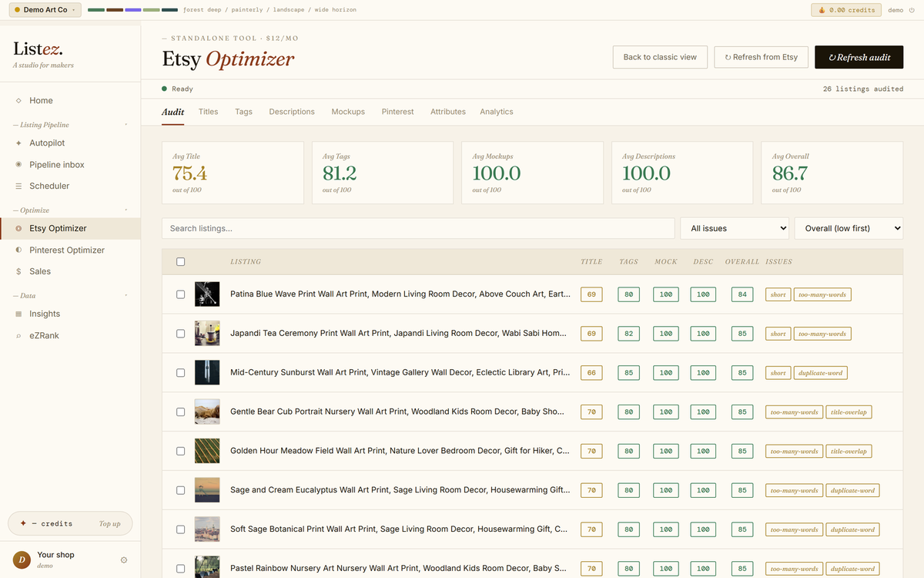The image size is (924, 578).
Task: Click the Avg Title 75.4 card
Action: tap(233, 173)
